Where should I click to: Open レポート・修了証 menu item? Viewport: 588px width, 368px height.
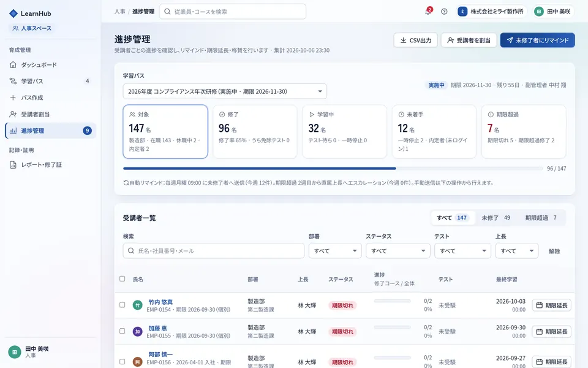[x=51, y=165]
